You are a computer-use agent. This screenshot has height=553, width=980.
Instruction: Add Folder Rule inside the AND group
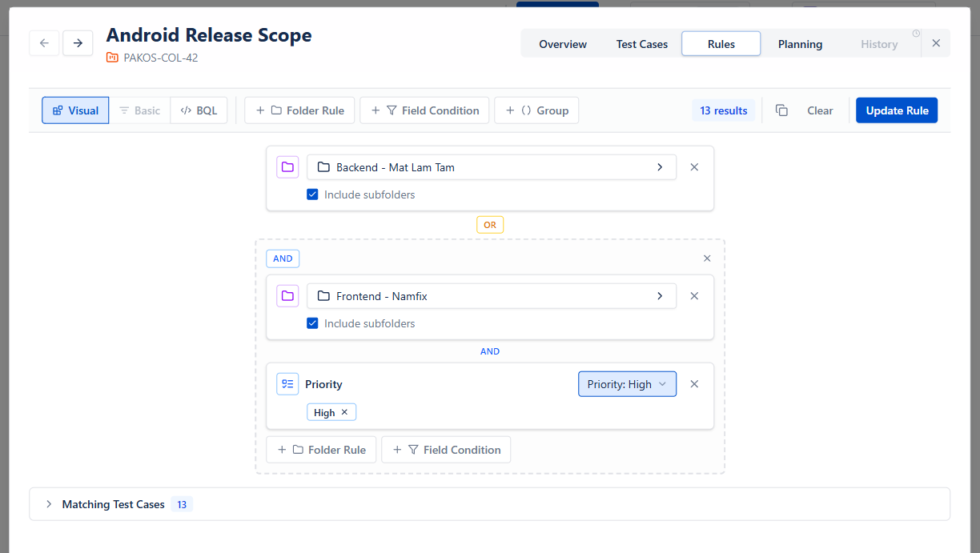322,450
